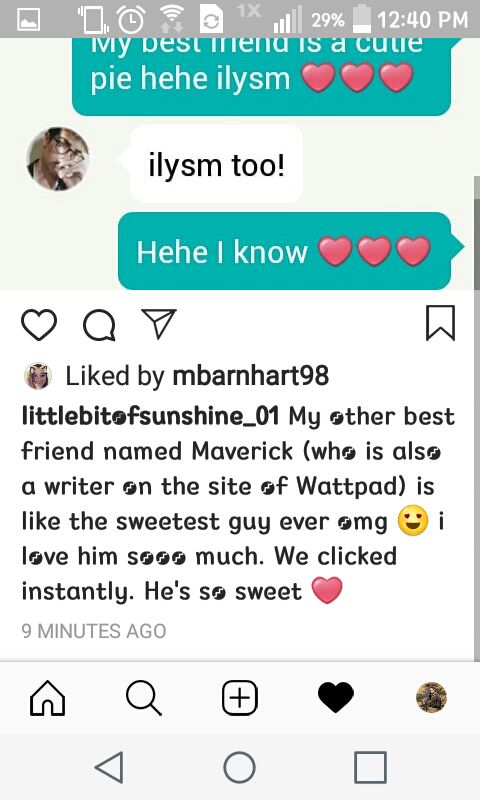Tap the liker's small avatar thumbnail
This screenshot has width=480, height=800.
point(38,376)
